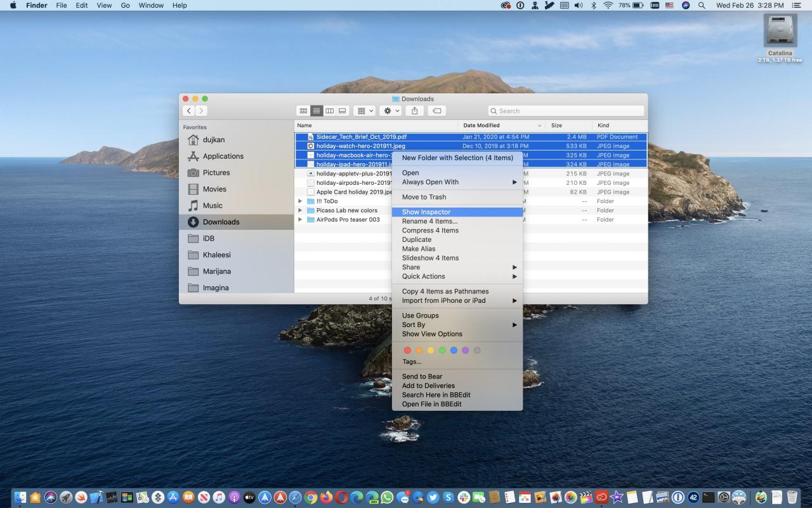
Task: Choose Rename 4 Items from context menu
Action: point(429,221)
